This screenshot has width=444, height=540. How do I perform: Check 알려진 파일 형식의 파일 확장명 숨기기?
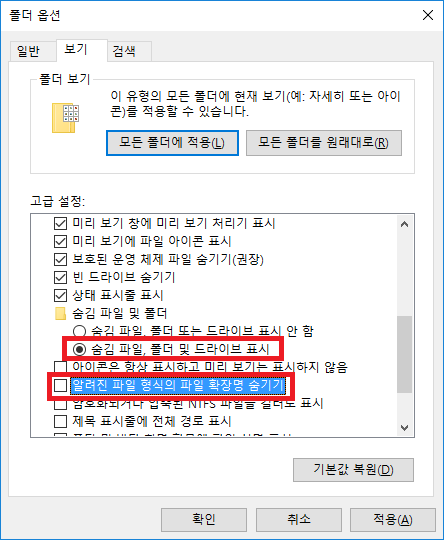pyautogui.click(x=60, y=385)
